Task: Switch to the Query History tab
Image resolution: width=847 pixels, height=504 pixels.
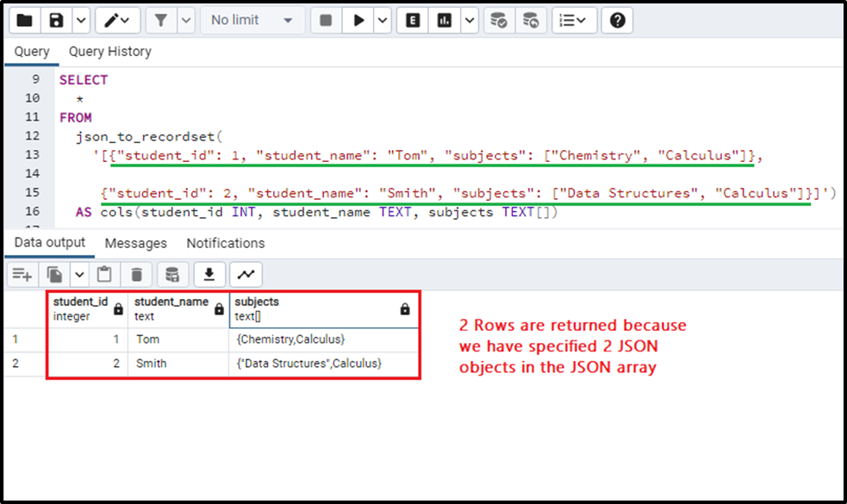Action: coord(109,52)
